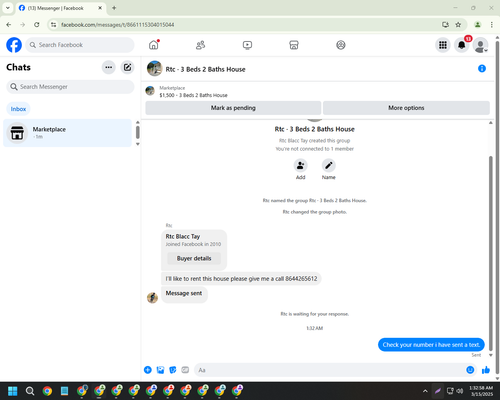Choose a GIF icon
Screen dimensions: 500x400
(x=185, y=370)
